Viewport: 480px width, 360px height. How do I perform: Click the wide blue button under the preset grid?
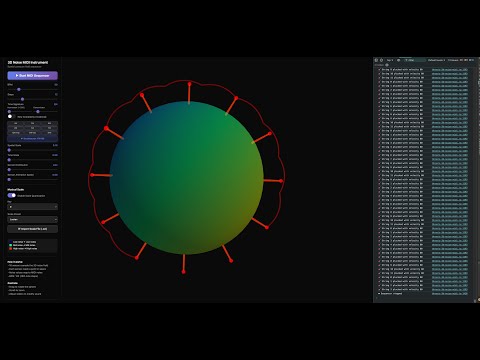pyautogui.click(x=32, y=138)
